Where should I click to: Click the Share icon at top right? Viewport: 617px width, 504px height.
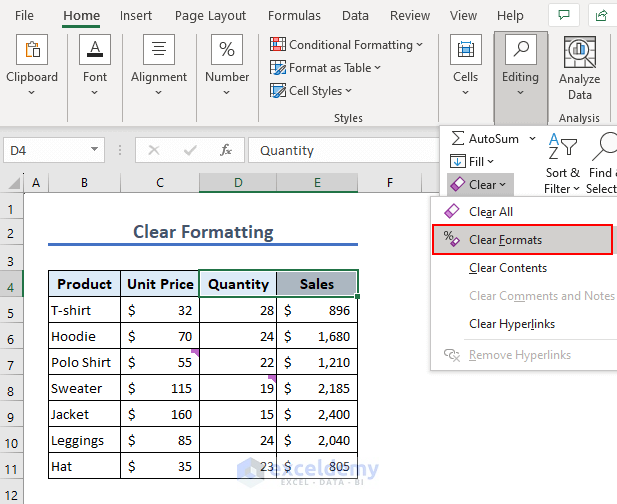pyautogui.click(x=601, y=15)
